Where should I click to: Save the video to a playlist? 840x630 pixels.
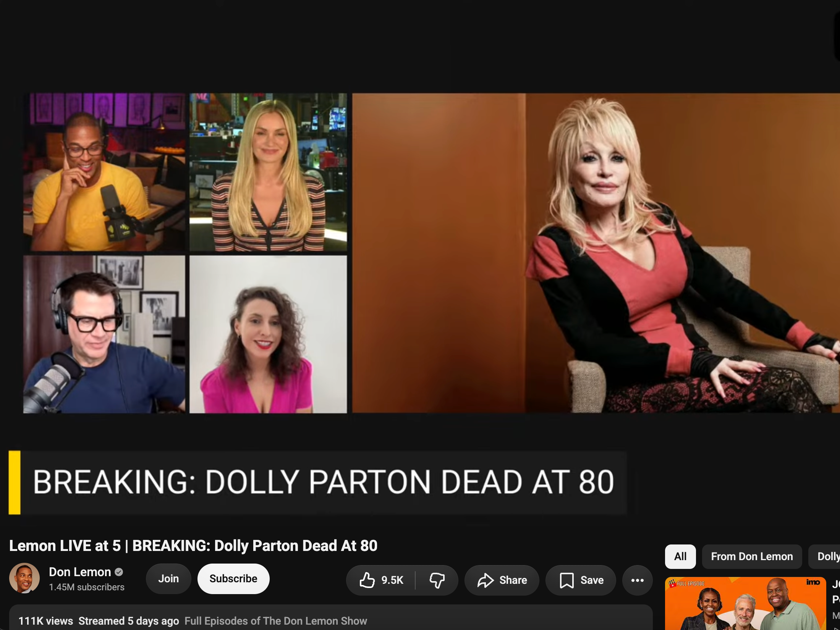[x=581, y=580]
